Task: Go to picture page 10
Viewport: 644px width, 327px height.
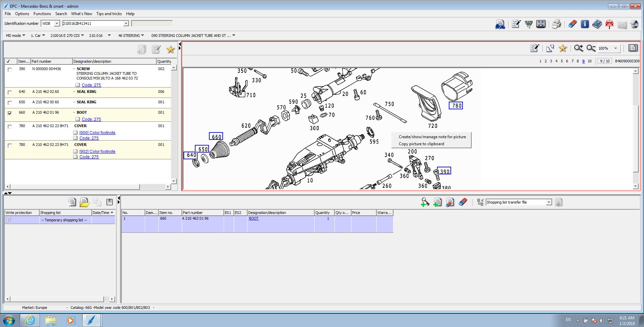Action: point(590,61)
